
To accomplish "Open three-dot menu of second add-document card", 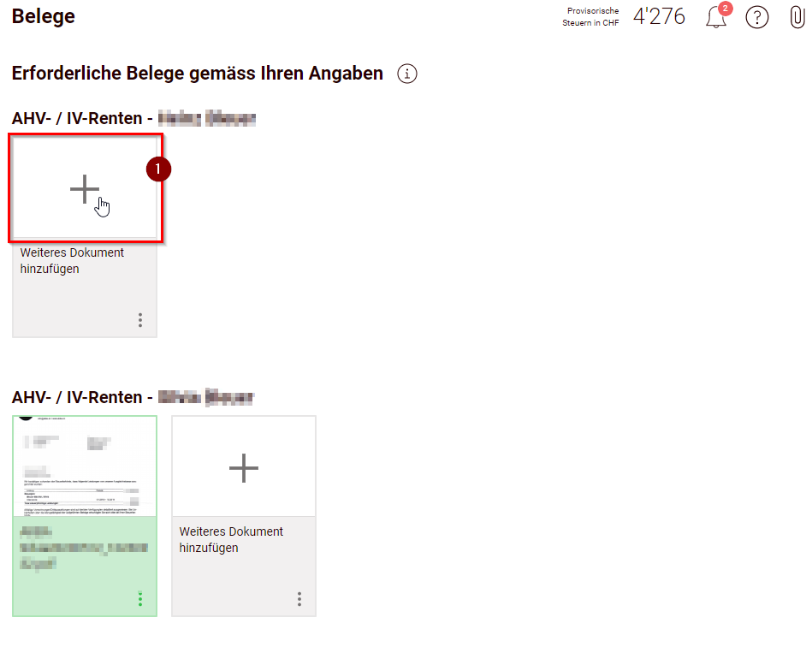I will tap(299, 599).
